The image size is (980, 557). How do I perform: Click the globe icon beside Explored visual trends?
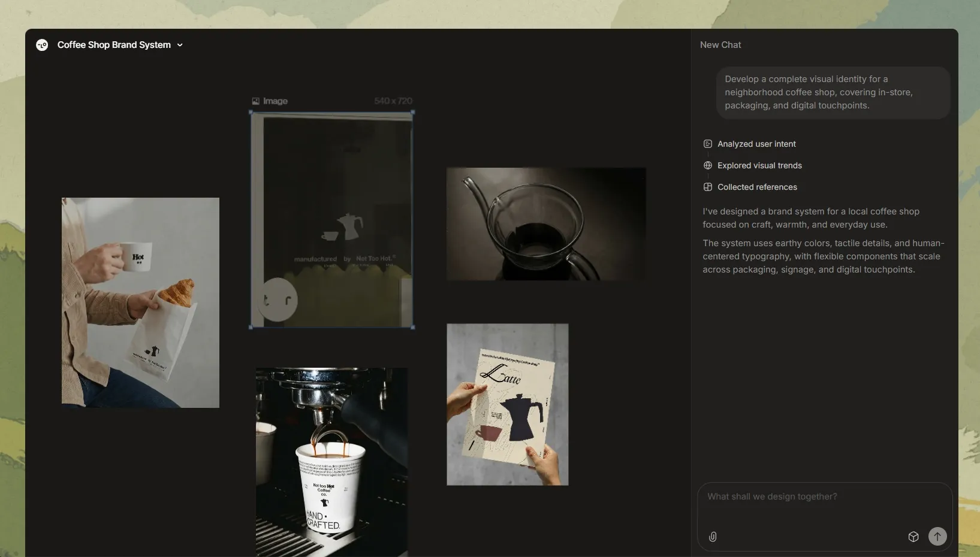pyautogui.click(x=708, y=165)
